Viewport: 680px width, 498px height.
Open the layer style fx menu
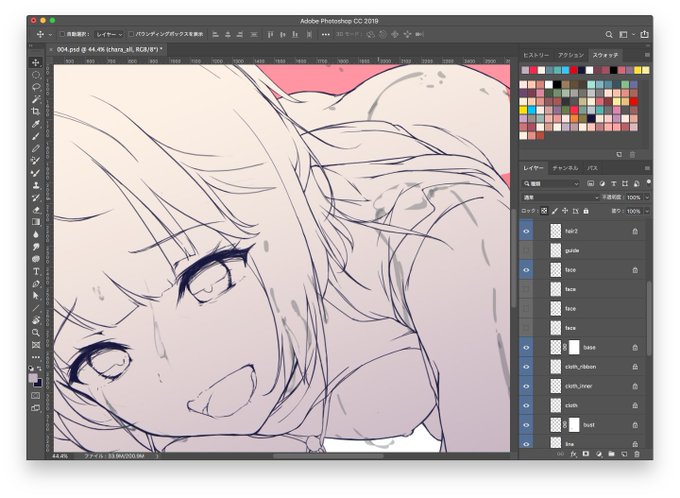[573, 454]
